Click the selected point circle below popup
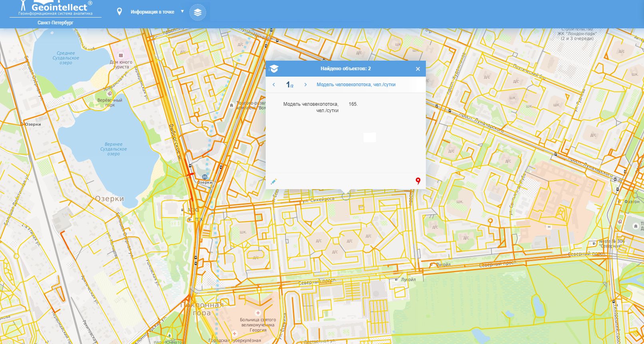Screen dimensions: 644x344 pos(346,196)
